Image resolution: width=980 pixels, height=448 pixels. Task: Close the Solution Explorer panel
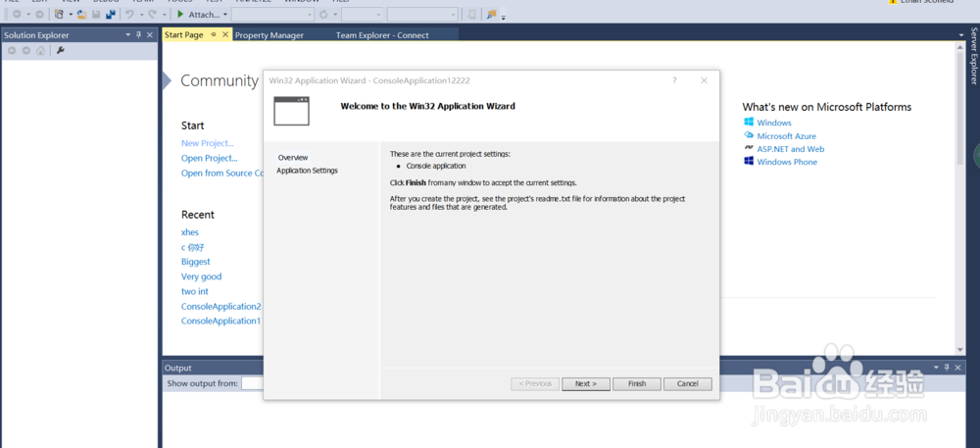tap(149, 35)
